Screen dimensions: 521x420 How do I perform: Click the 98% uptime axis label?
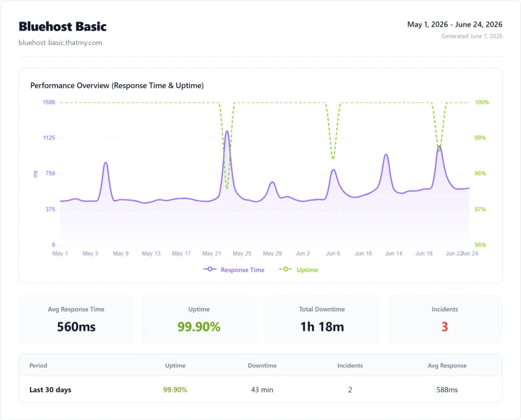(480, 173)
